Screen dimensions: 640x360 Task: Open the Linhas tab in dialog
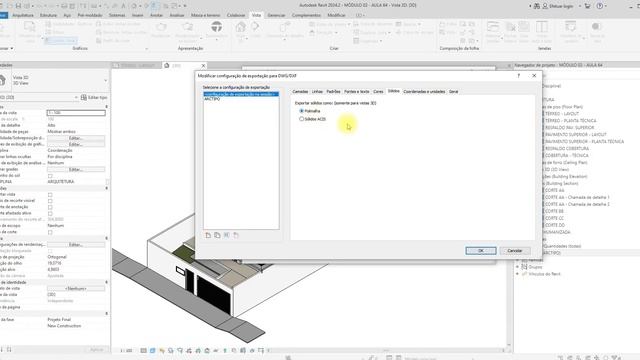317,92
